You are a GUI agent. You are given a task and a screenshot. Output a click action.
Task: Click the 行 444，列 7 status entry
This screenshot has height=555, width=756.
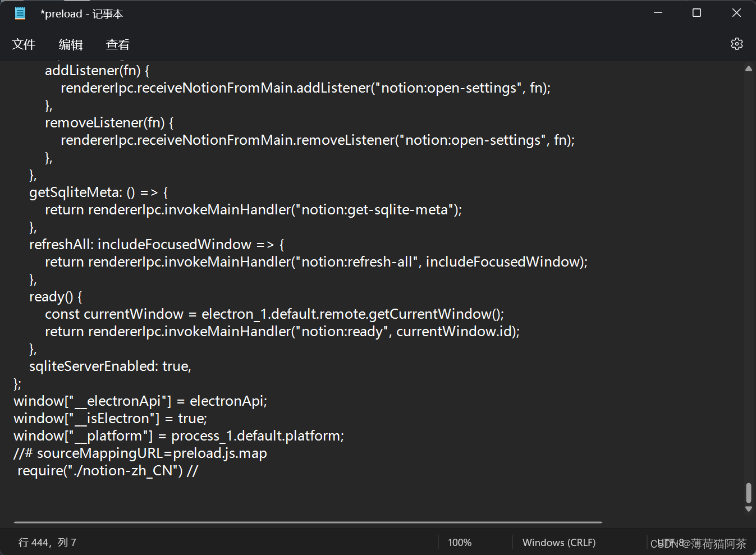coord(47,543)
